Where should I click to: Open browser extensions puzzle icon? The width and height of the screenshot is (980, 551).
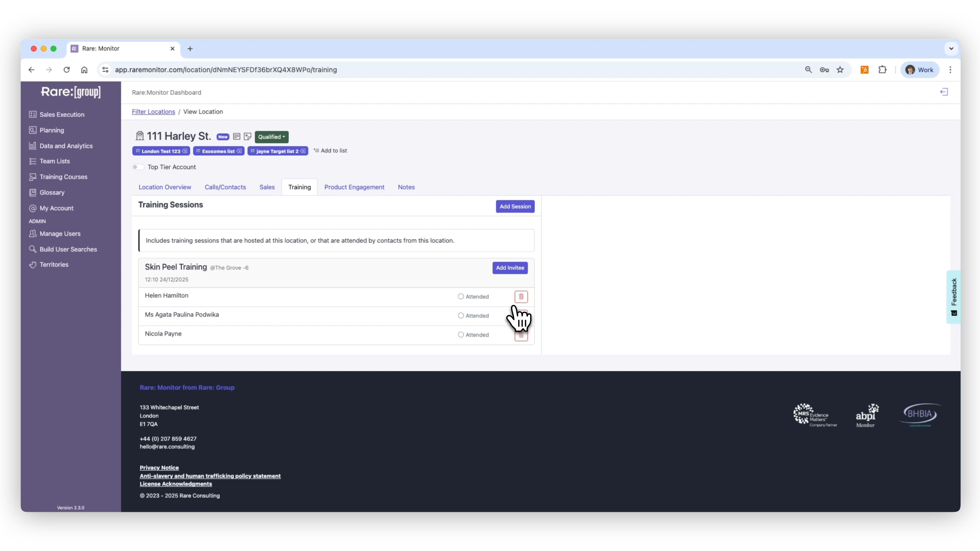click(x=882, y=70)
